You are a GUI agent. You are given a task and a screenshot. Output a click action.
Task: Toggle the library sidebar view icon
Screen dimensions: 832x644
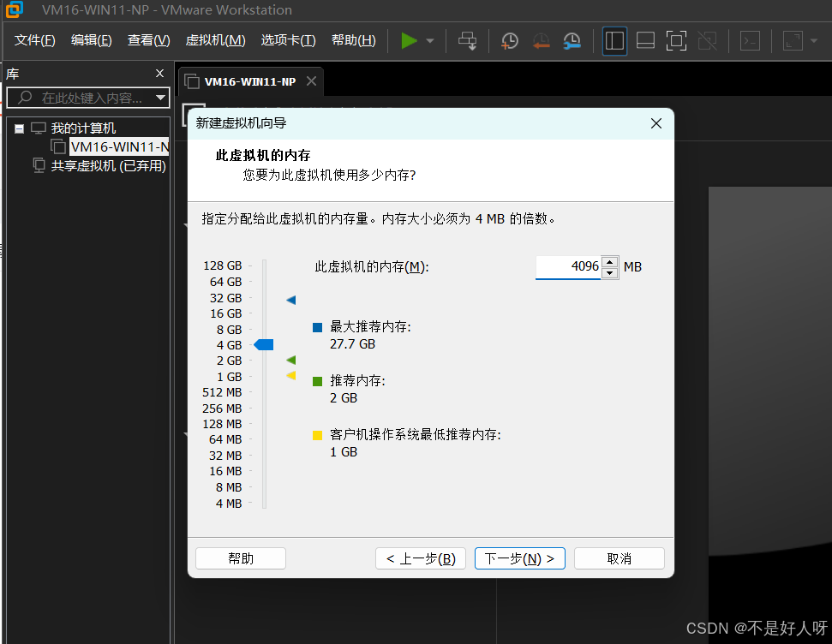click(614, 41)
